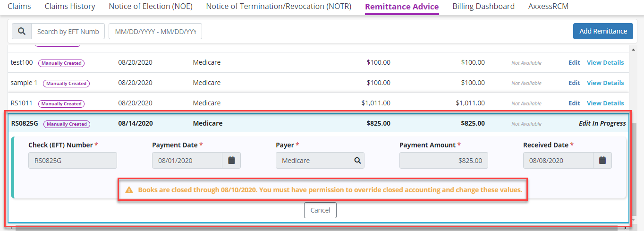The width and height of the screenshot is (644, 231).
Task: Click the Add Remittance button
Action: point(603,31)
